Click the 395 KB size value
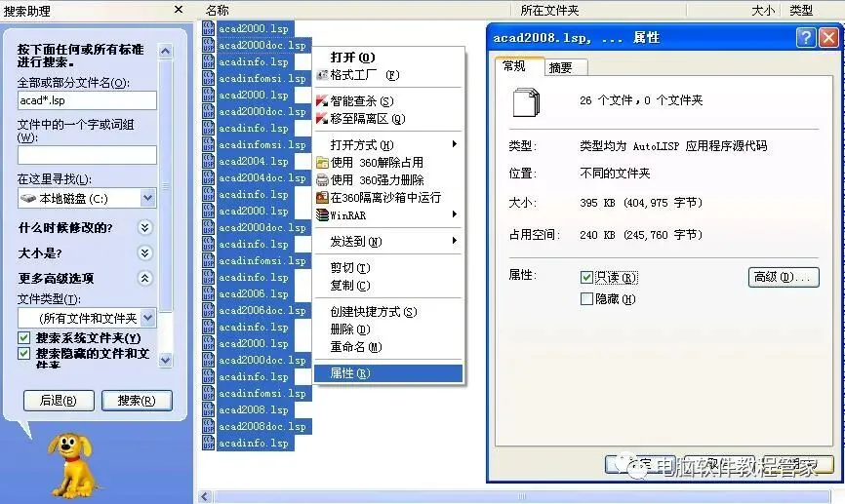Viewport: 845px width, 504px height. pos(641,203)
